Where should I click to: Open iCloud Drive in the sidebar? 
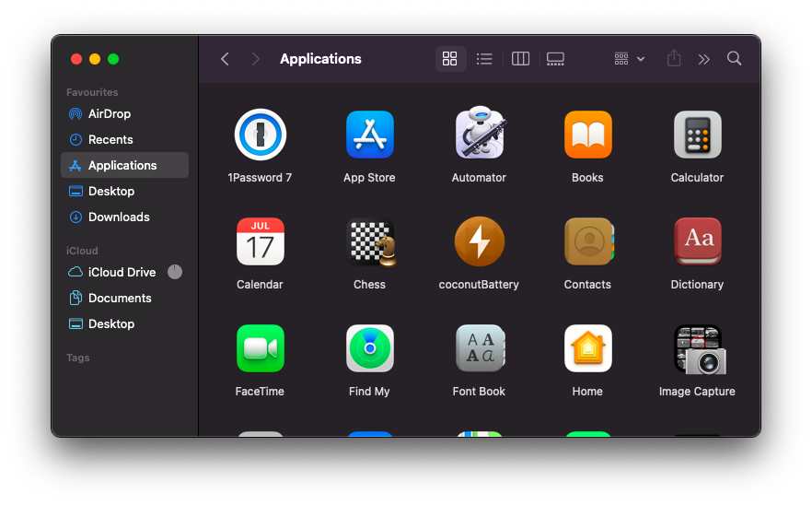(x=125, y=272)
